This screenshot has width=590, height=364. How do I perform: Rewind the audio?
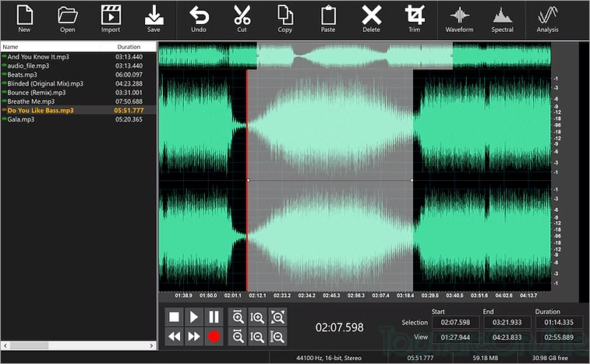(x=175, y=336)
